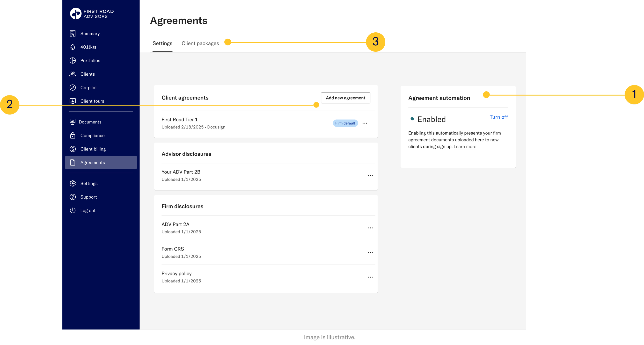
Task: Click the Client tours screen icon
Action: pos(73,101)
